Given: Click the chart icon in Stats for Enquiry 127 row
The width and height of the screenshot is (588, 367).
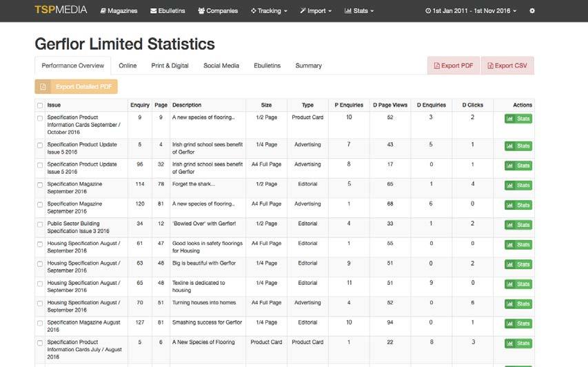Looking at the screenshot, I should tap(509, 324).
